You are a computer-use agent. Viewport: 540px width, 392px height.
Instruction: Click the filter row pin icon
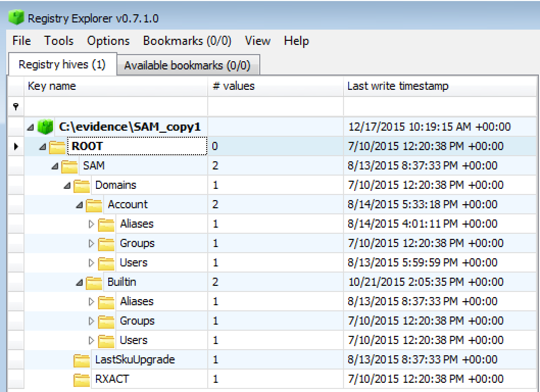[16, 107]
